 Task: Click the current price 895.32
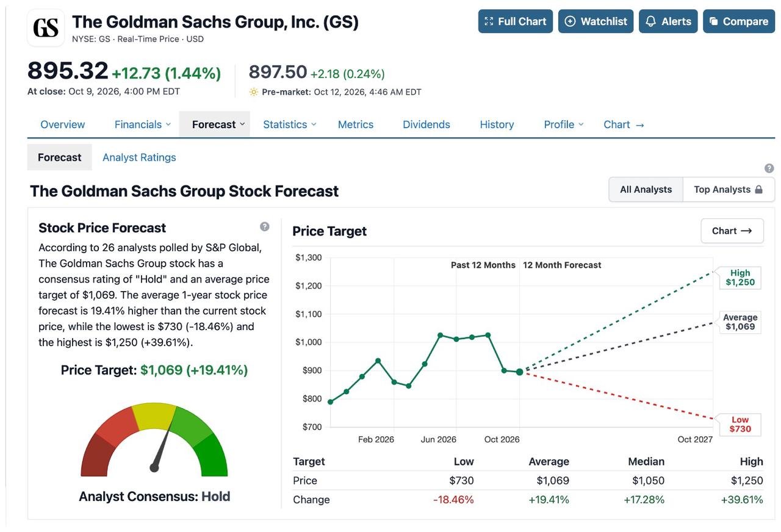(68, 71)
